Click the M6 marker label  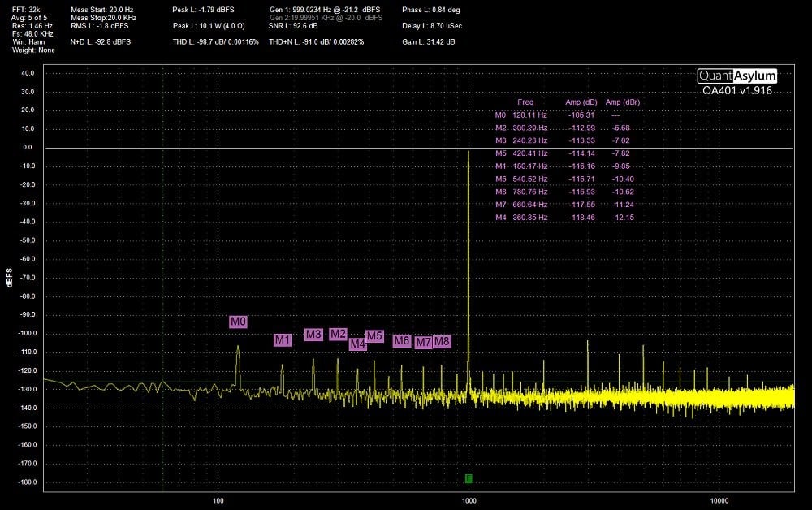(401, 341)
